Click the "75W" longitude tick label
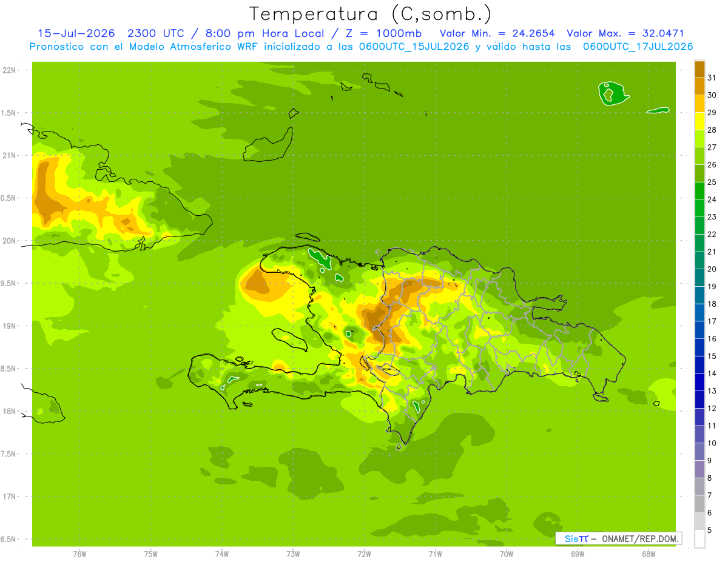The width and height of the screenshot is (728, 562). (x=151, y=554)
